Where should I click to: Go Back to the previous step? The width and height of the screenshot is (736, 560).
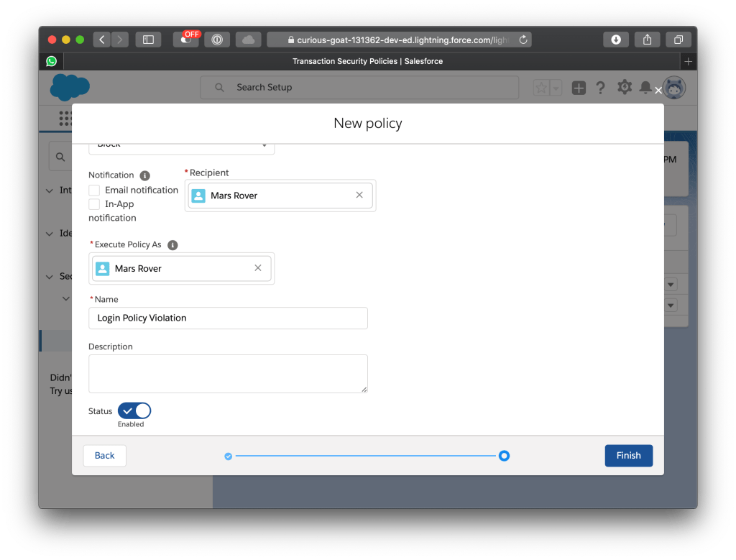105,456
